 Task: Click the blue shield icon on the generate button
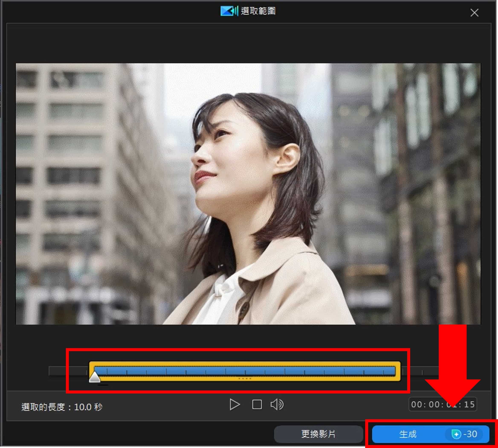[x=457, y=434]
